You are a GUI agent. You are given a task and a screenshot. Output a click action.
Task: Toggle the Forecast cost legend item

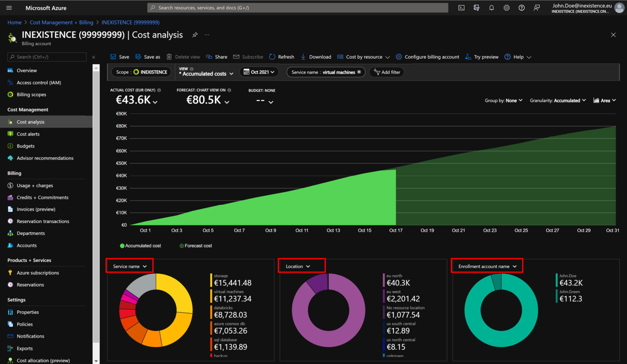coord(196,246)
